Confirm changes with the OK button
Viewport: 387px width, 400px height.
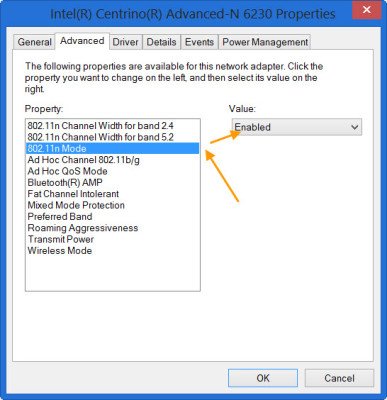coord(263,378)
